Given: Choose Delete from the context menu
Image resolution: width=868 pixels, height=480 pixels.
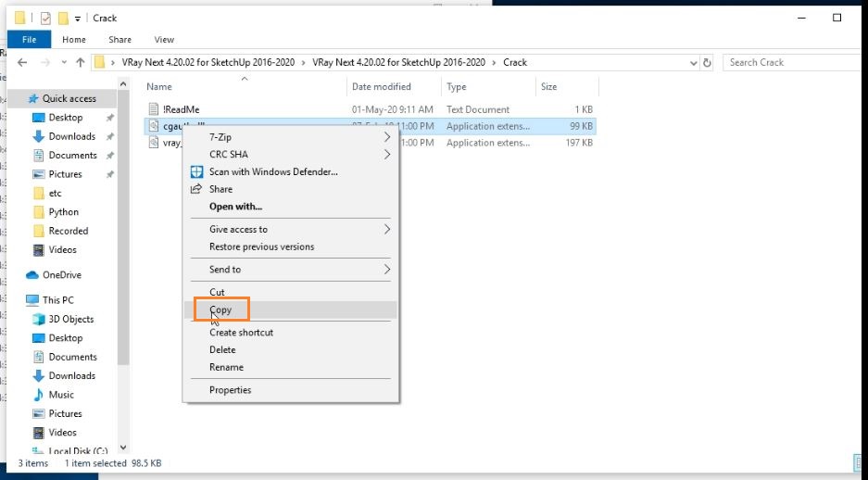Looking at the screenshot, I should click(x=291, y=350).
